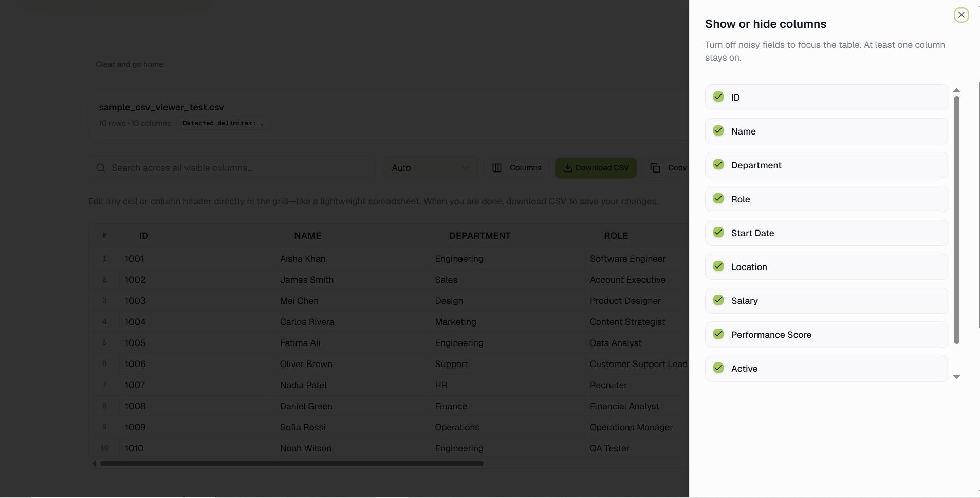Click the Support department cell
980x498 pixels.
point(507,364)
